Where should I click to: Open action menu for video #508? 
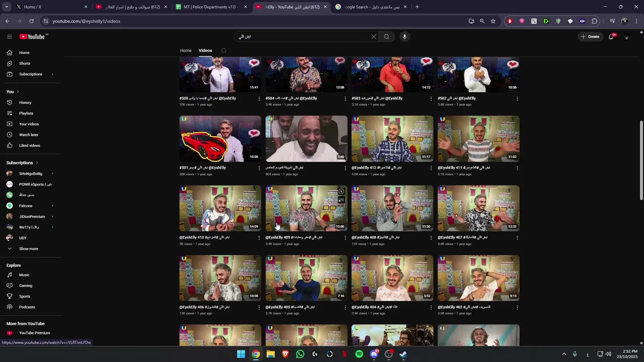point(259,99)
